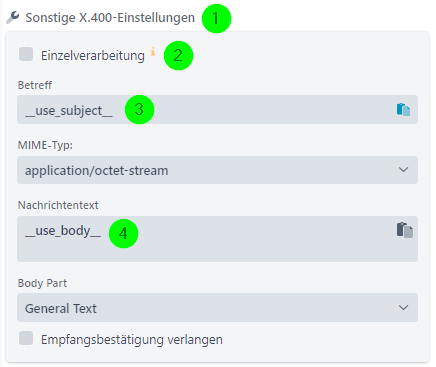Image resolution: width=436 pixels, height=367 pixels.
Task: Click the Betreff field label
Action: click(35, 85)
